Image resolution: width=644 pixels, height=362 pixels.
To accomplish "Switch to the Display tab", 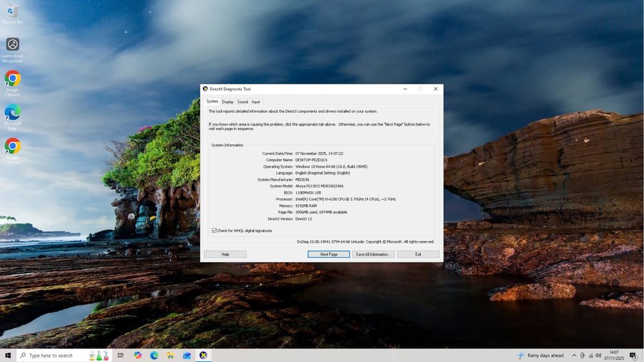I will [227, 102].
